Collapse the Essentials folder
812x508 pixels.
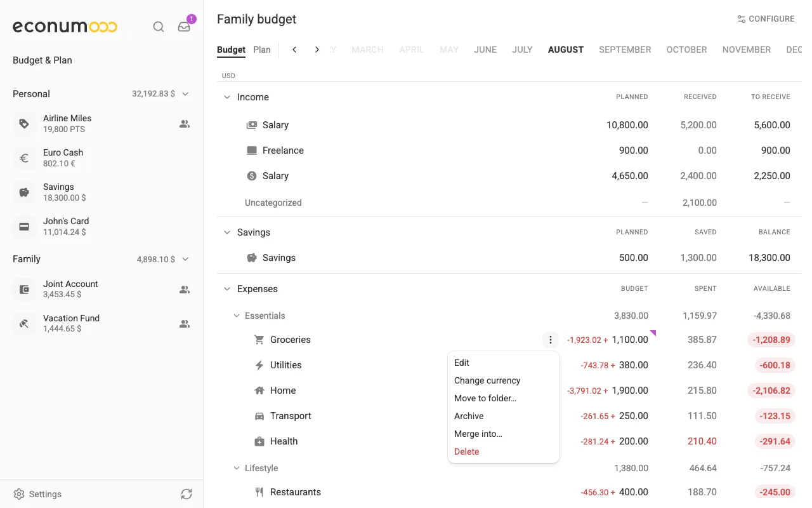pos(237,316)
